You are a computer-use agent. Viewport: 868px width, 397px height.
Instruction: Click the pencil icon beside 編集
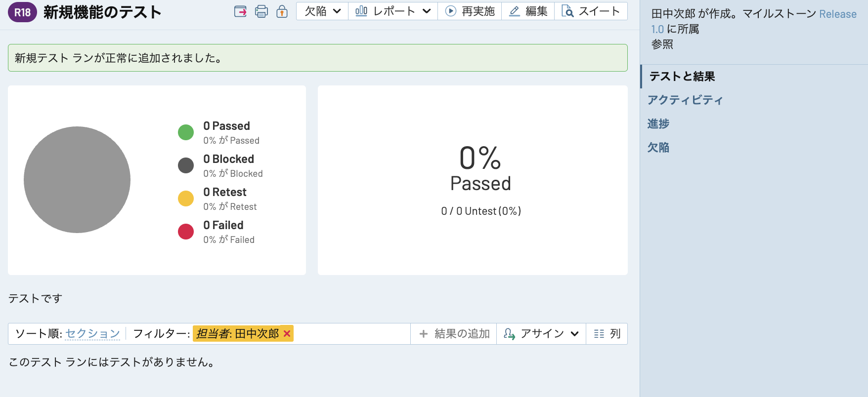pos(515,11)
